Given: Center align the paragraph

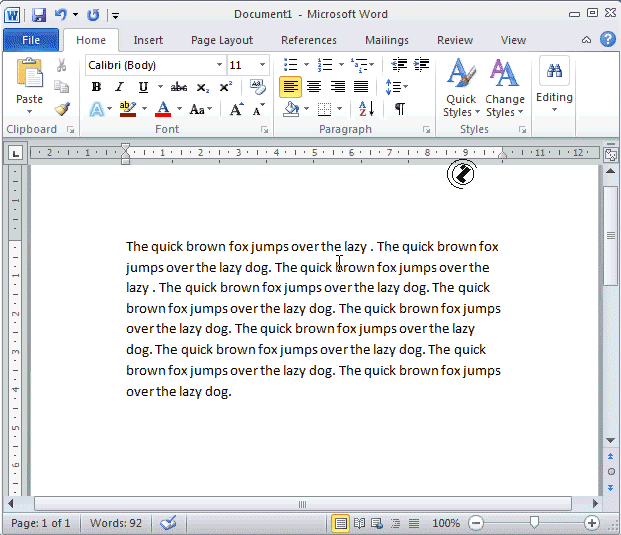Looking at the screenshot, I should [x=314, y=87].
